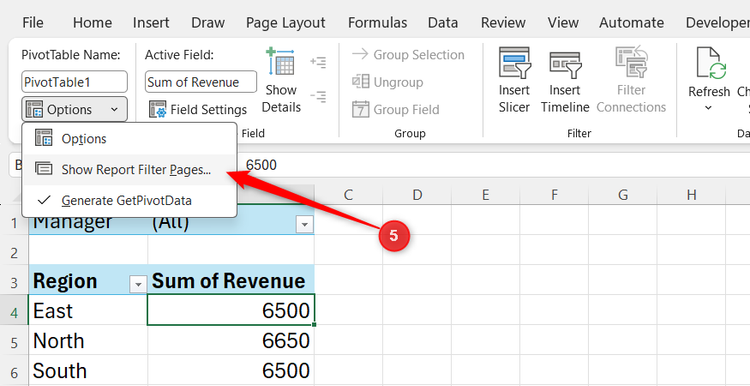The width and height of the screenshot is (750, 386).
Task: Click the Collapse Field icon
Action: click(318, 97)
